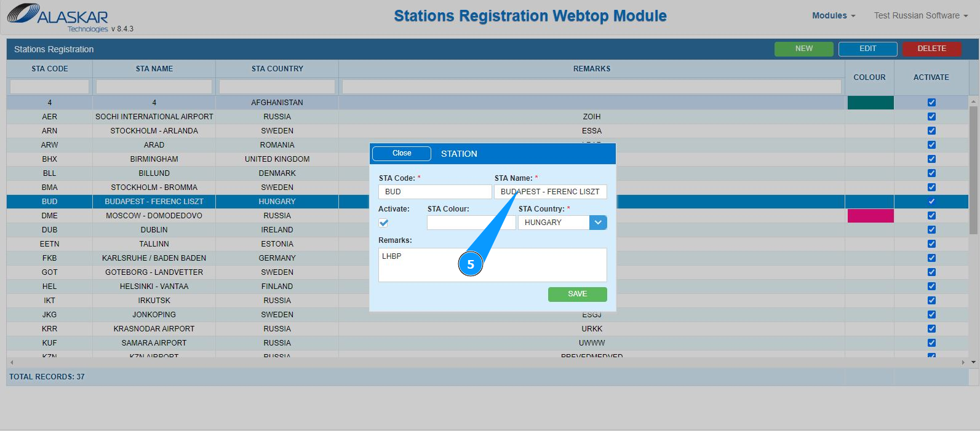
Task: Click the STA CODE filter box
Action: coord(50,87)
